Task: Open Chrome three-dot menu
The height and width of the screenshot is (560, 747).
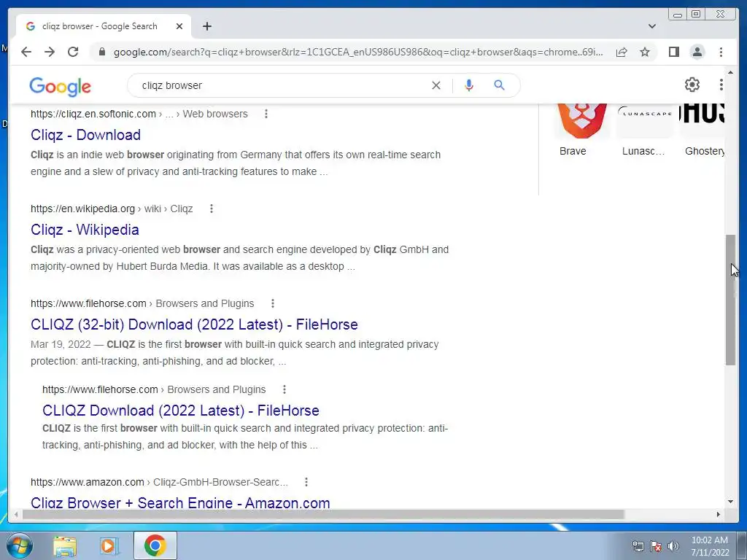Action: (721, 52)
